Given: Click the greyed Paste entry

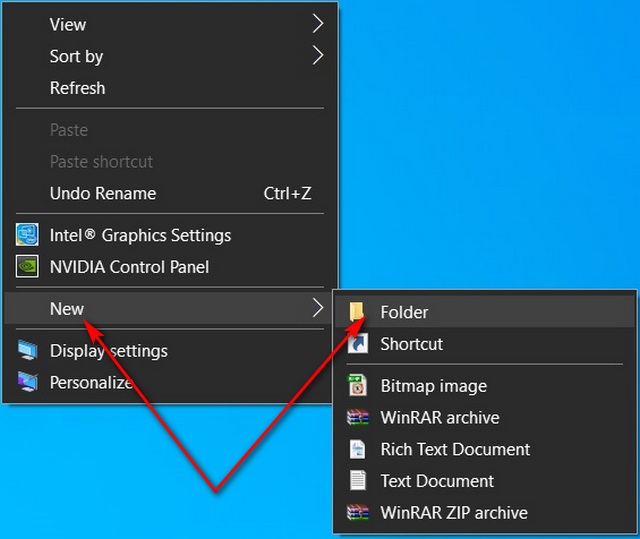Looking at the screenshot, I should (170, 130).
